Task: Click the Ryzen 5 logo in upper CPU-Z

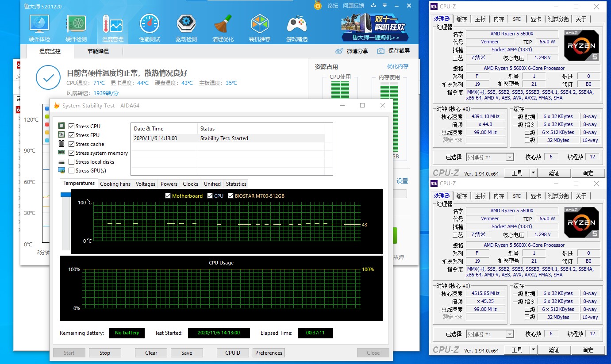Action: tap(582, 46)
